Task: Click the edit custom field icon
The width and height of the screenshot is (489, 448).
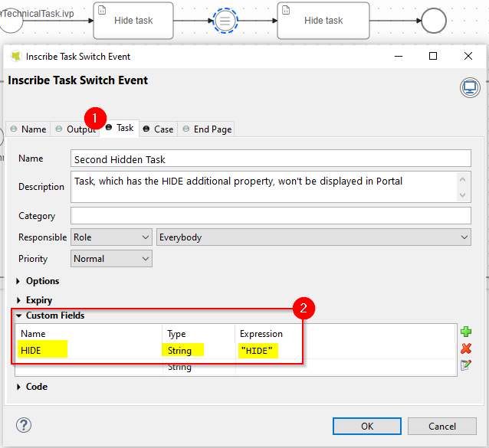Action: point(466,365)
